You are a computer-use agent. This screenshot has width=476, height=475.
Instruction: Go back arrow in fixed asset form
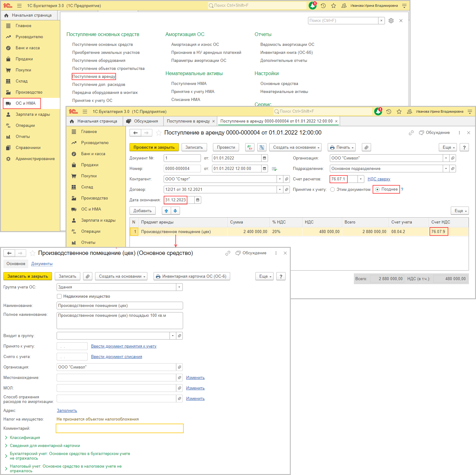pyautogui.click(x=9, y=253)
